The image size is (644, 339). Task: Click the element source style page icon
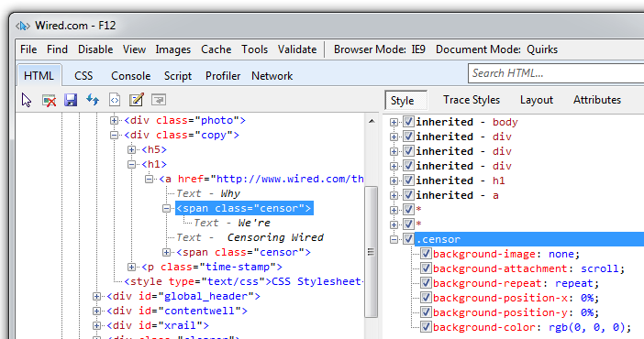point(115,100)
